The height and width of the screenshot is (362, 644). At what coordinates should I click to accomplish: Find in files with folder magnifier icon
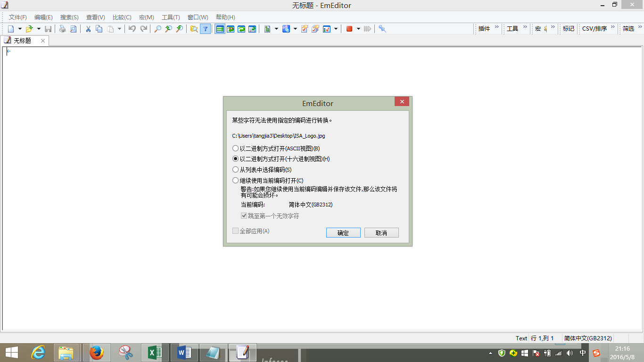194,29
